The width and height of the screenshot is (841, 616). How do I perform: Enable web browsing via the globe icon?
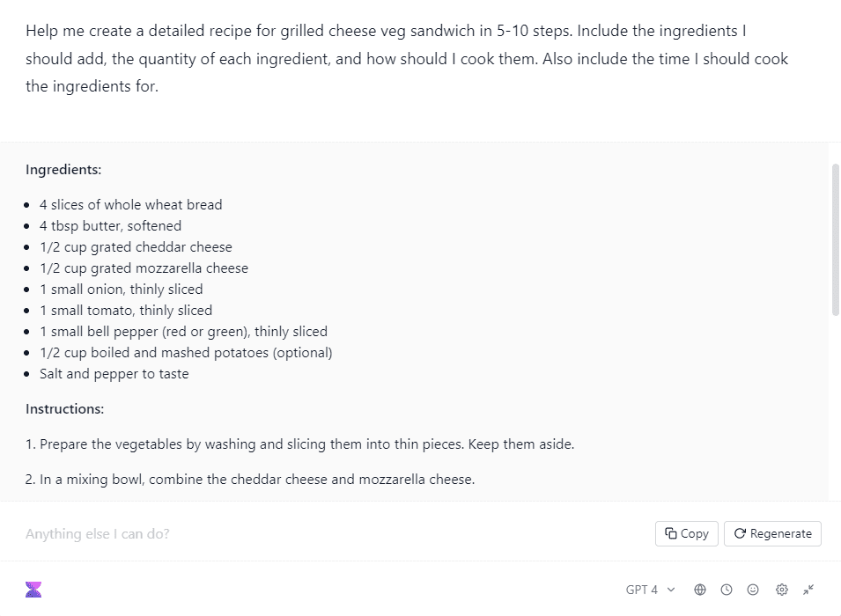coord(700,590)
